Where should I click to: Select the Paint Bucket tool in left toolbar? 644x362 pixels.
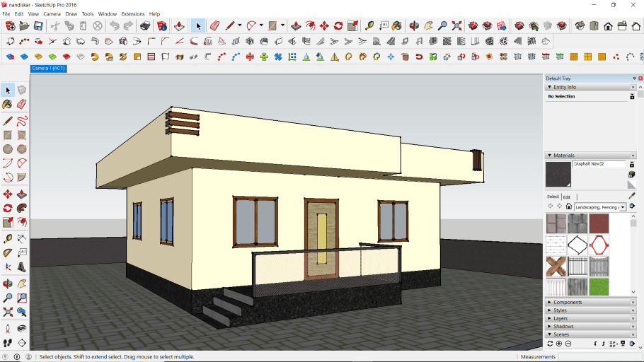(x=7, y=104)
